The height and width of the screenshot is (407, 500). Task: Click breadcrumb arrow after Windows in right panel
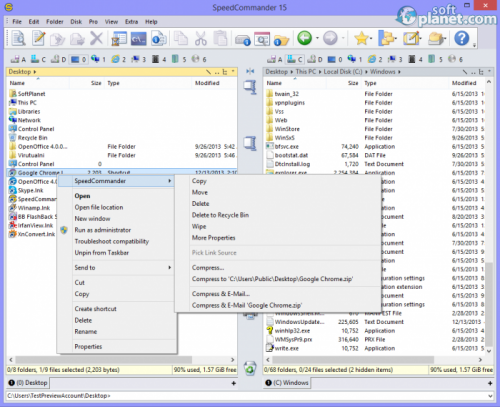click(x=399, y=72)
